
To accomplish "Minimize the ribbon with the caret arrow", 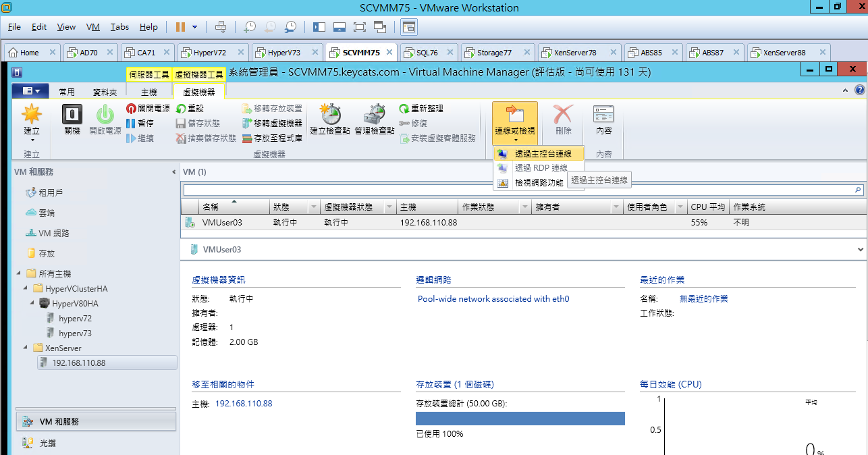I will pyautogui.click(x=846, y=90).
